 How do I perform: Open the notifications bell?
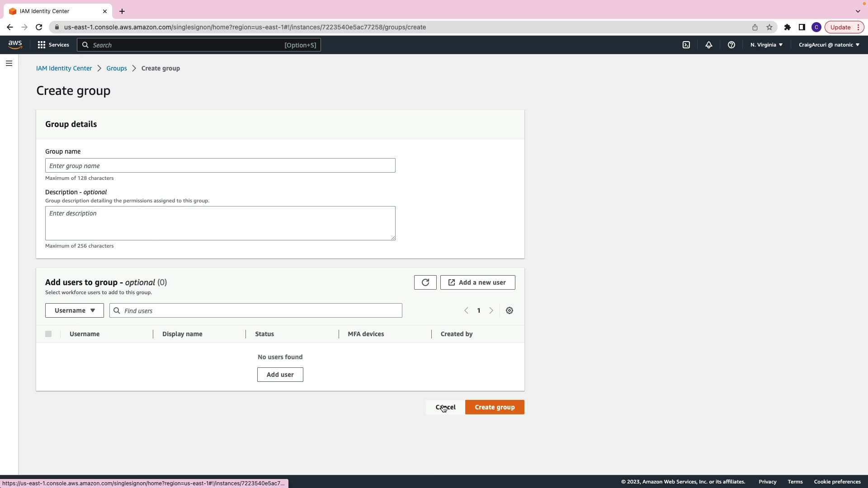708,45
